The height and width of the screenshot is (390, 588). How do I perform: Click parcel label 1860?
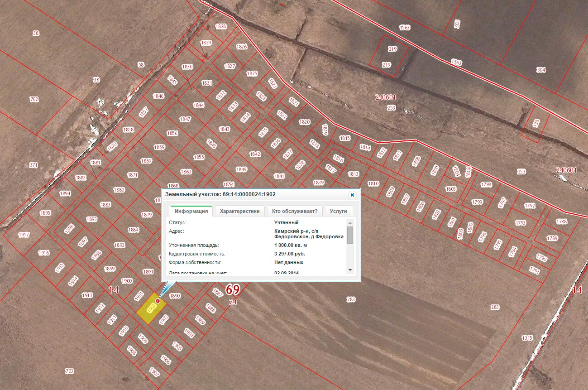click(186, 172)
